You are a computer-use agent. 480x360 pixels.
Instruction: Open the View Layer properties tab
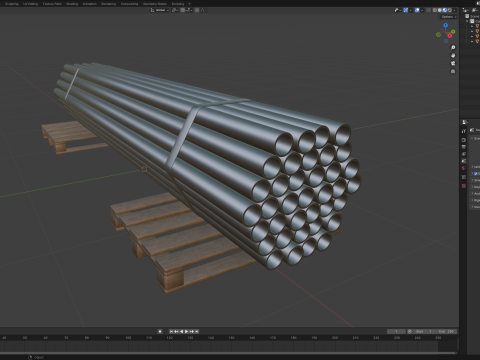(464, 154)
